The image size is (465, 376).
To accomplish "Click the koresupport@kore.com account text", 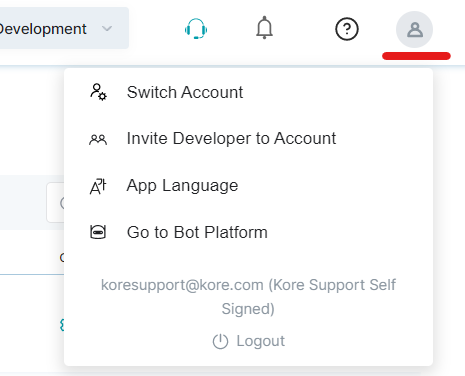I will point(248,297).
